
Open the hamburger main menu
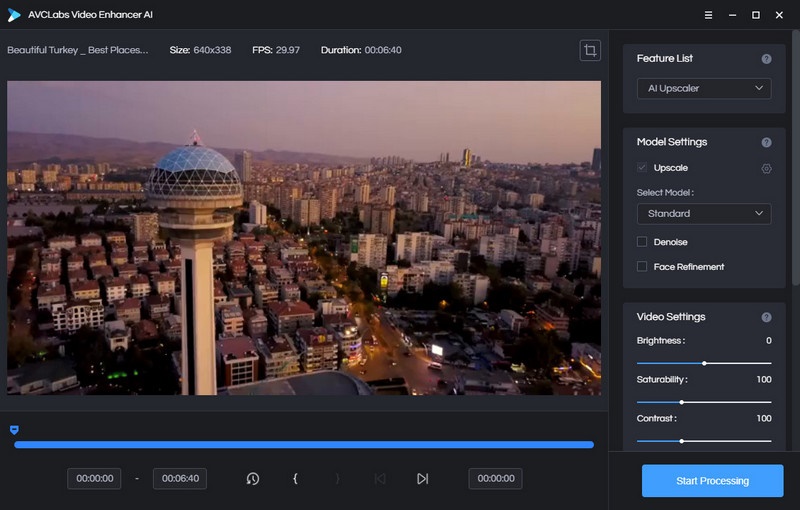(708, 15)
